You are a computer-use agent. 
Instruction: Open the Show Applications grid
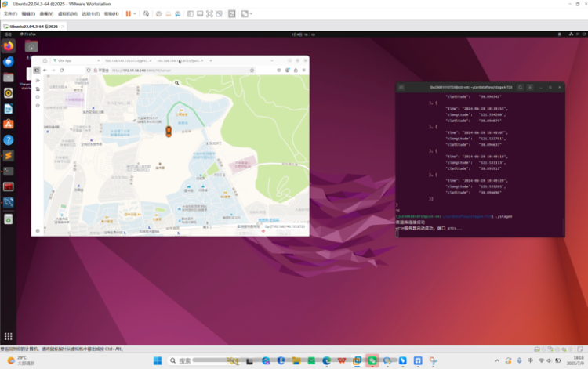[x=9, y=336]
